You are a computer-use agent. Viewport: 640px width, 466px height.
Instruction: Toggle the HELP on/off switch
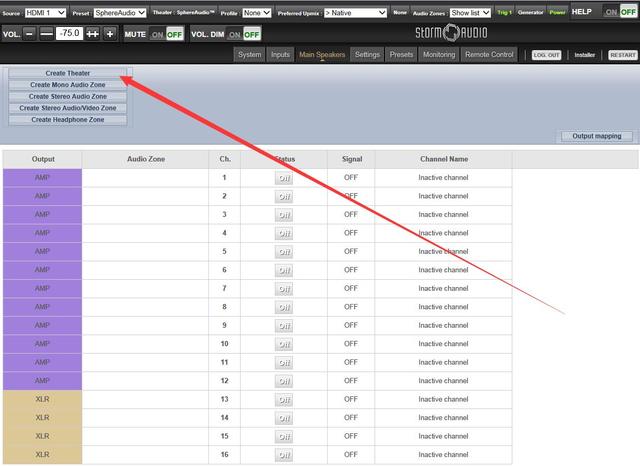pos(619,12)
